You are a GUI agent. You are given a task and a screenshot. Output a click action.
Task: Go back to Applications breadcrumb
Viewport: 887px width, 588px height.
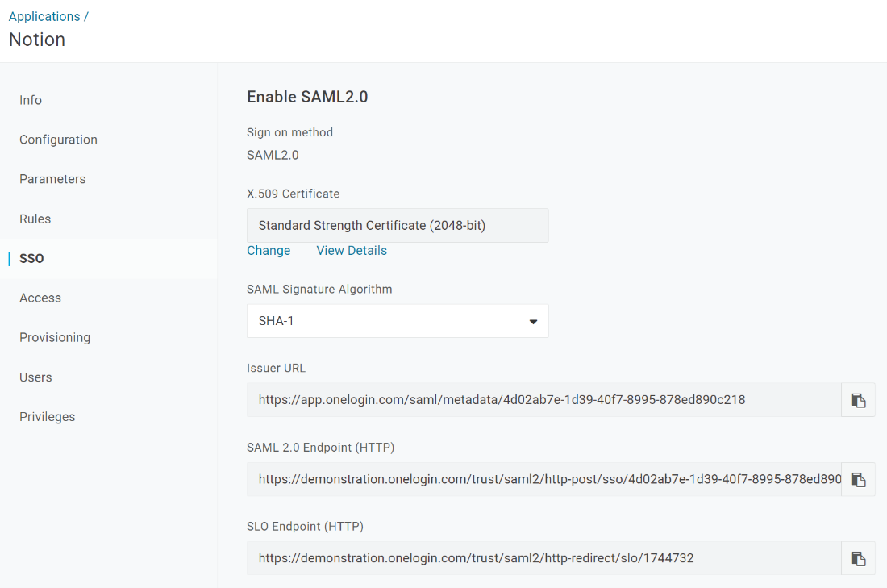(x=44, y=16)
